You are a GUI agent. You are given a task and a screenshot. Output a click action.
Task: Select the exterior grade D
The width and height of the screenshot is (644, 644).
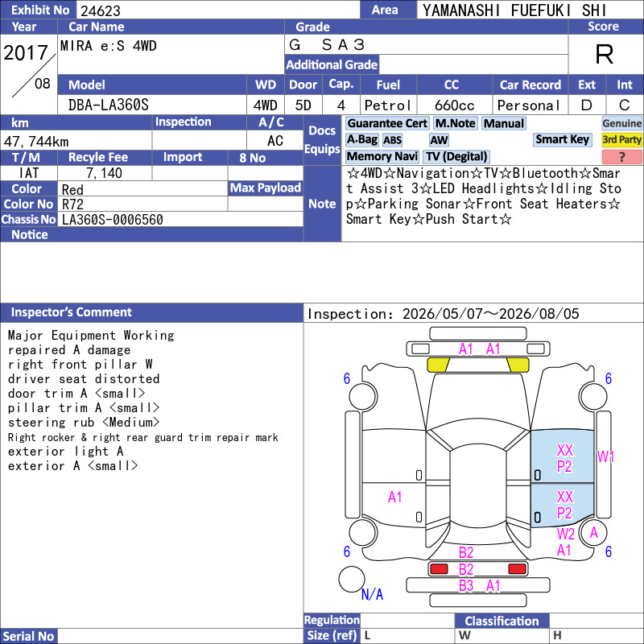pos(587,105)
